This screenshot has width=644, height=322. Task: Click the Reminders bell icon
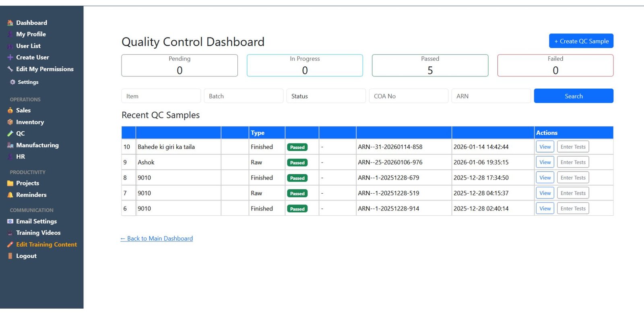click(10, 195)
